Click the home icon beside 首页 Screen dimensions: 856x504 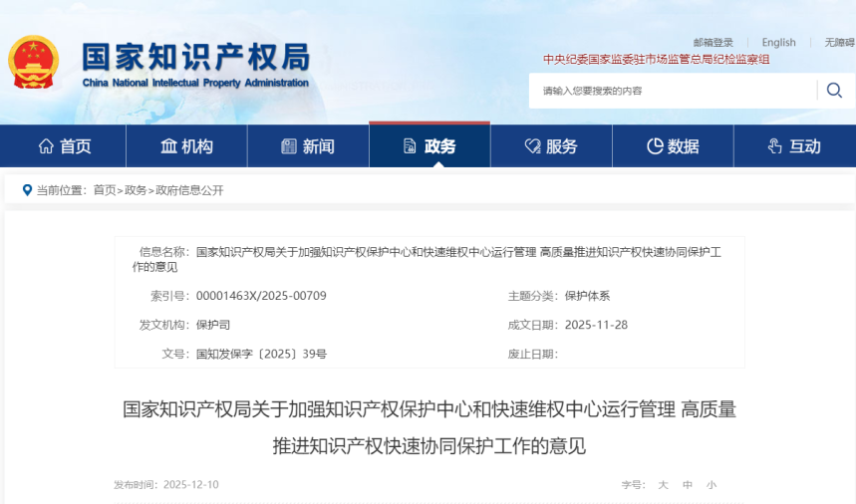[46, 146]
